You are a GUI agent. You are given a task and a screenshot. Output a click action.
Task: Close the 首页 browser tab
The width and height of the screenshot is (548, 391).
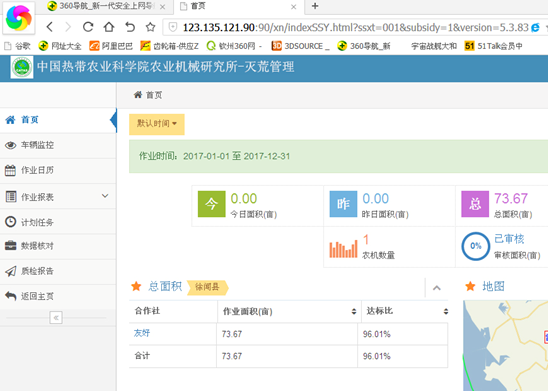coord(294,7)
